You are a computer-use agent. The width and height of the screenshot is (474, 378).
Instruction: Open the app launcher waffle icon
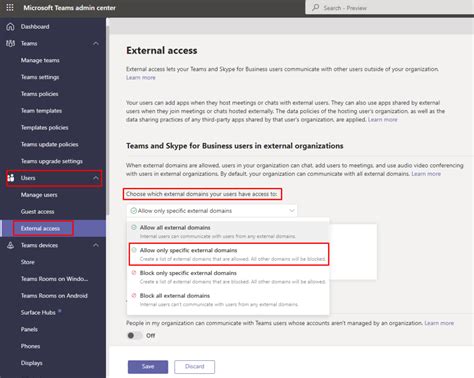tap(10, 7)
